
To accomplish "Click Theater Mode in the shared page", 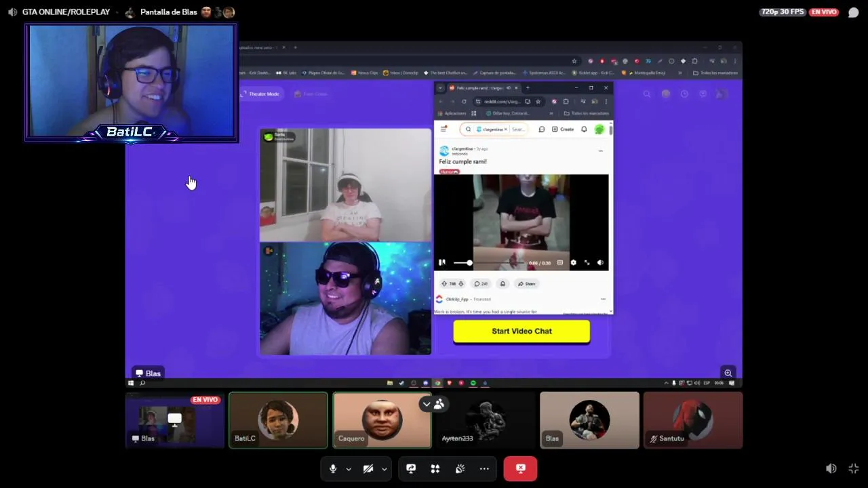I will point(260,94).
